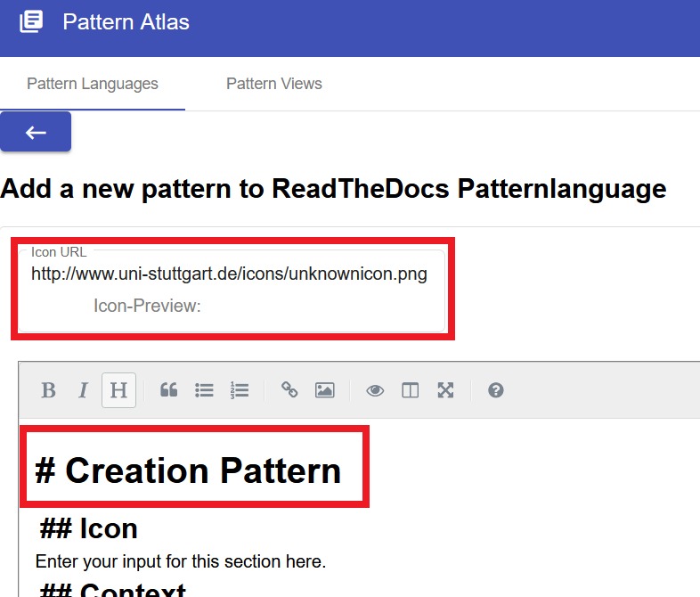The width and height of the screenshot is (700, 597).
Task: Click the Pattern Atlas logo icon
Action: pyautogui.click(x=31, y=21)
